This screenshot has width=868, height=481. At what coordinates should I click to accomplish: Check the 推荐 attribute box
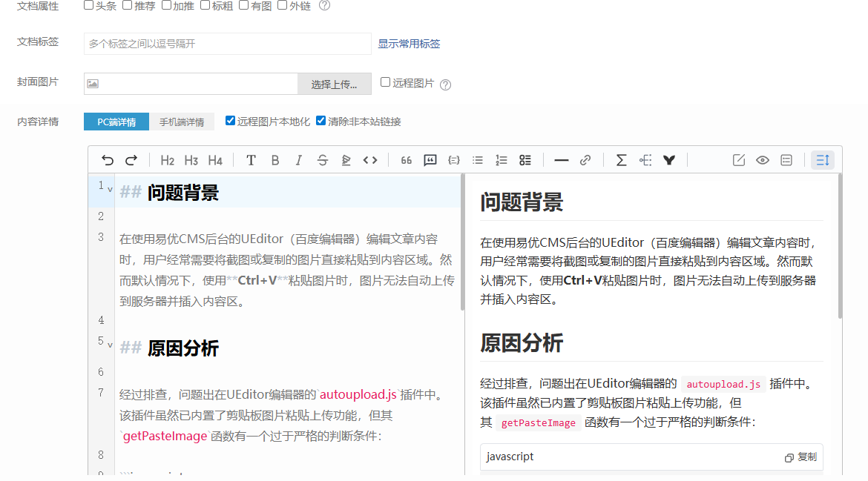point(128,5)
